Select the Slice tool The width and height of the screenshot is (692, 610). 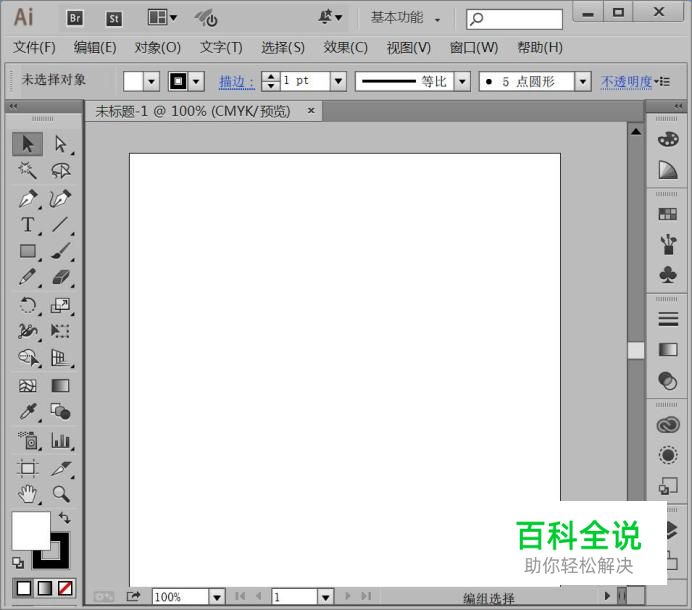pyautogui.click(x=60, y=468)
